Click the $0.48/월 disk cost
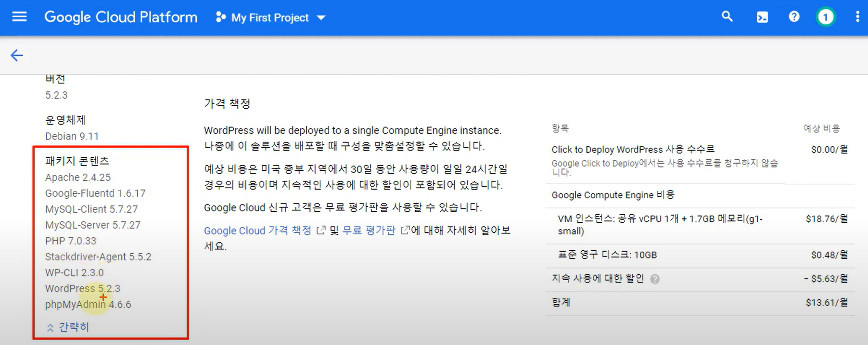 tap(830, 255)
